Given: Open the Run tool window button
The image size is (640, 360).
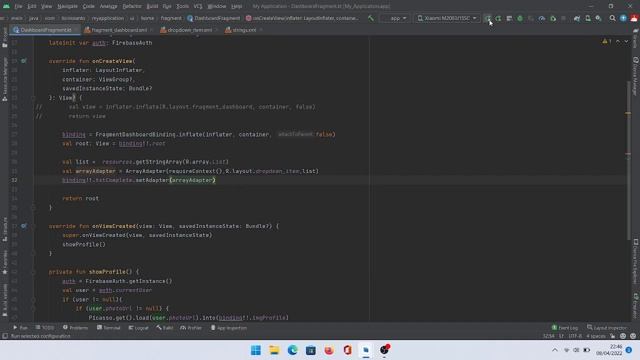Looking at the screenshot, I should (x=20, y=328).
